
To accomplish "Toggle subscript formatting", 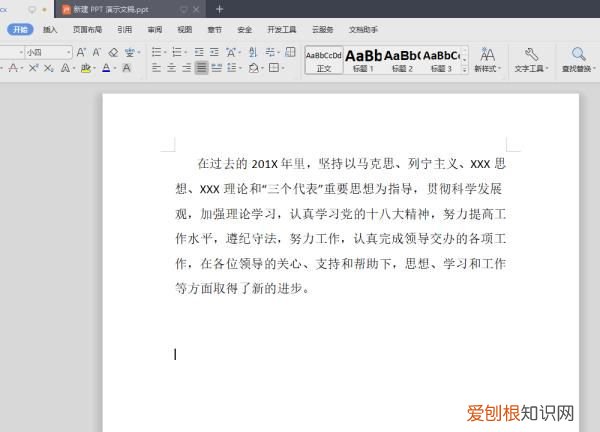I will point(49,68).
